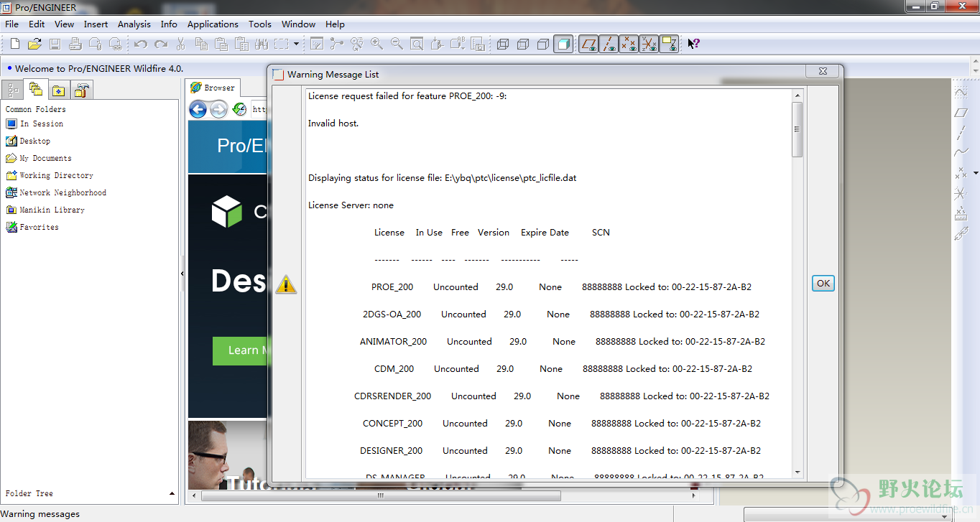Open the Insert menu

tap(96, 24)
